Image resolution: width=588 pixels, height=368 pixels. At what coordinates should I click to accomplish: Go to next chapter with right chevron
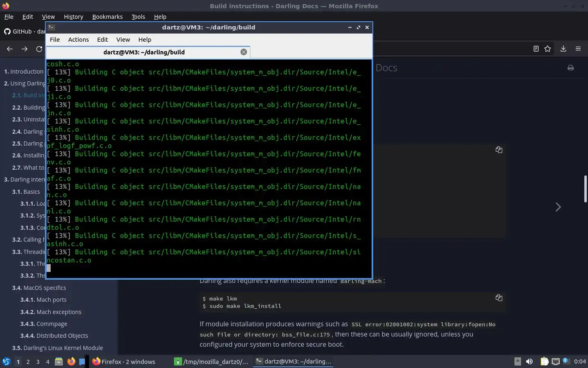tap(558, 207)
